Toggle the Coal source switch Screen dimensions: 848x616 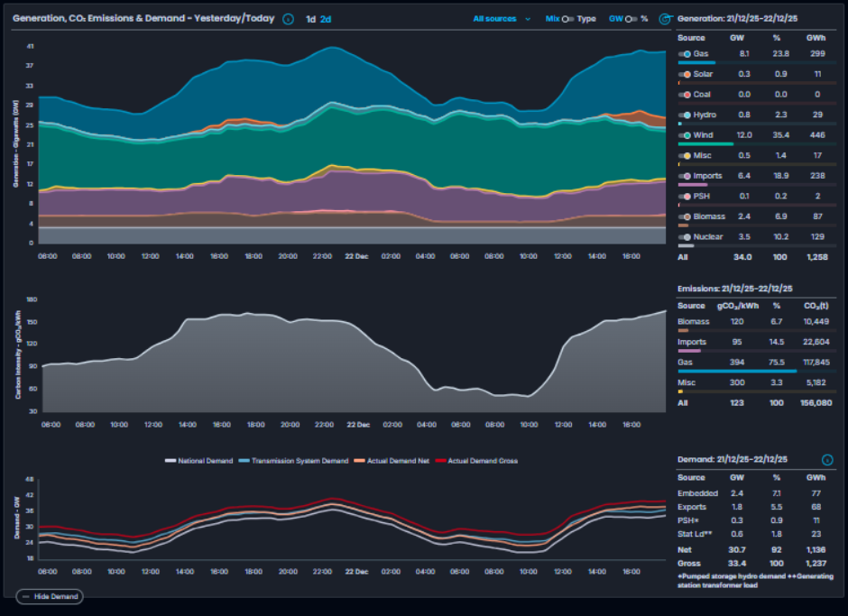[x=686, y=95]
